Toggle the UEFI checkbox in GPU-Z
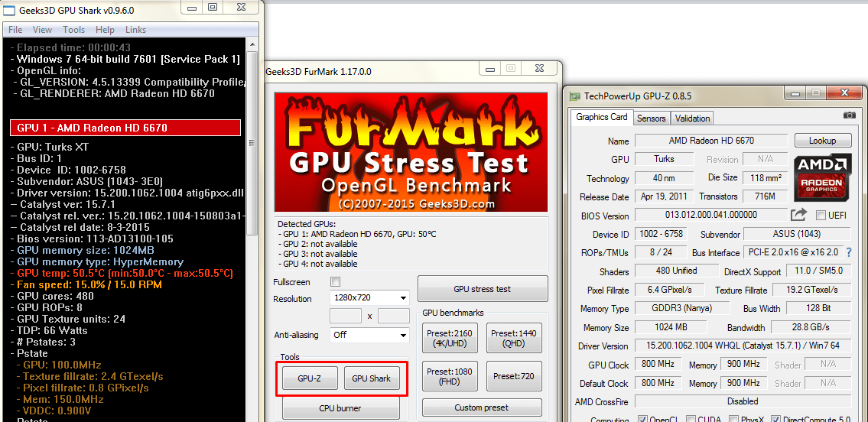The height and width of the screenshot is (422, 868). pos(821,216)
